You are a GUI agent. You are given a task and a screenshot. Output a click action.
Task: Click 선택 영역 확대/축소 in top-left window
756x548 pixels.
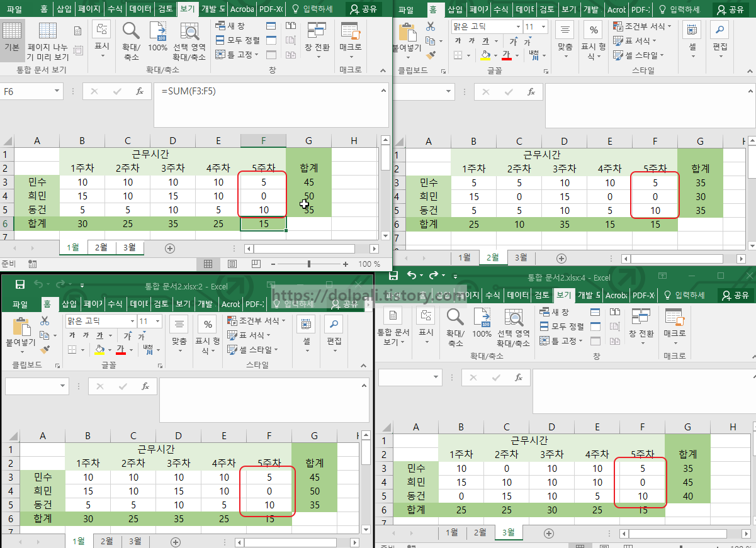click(x=189, y=42)
